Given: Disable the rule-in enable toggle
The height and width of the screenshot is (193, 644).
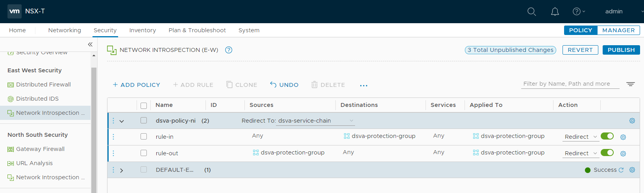Looking at the screenshot, I should point(607,136).
